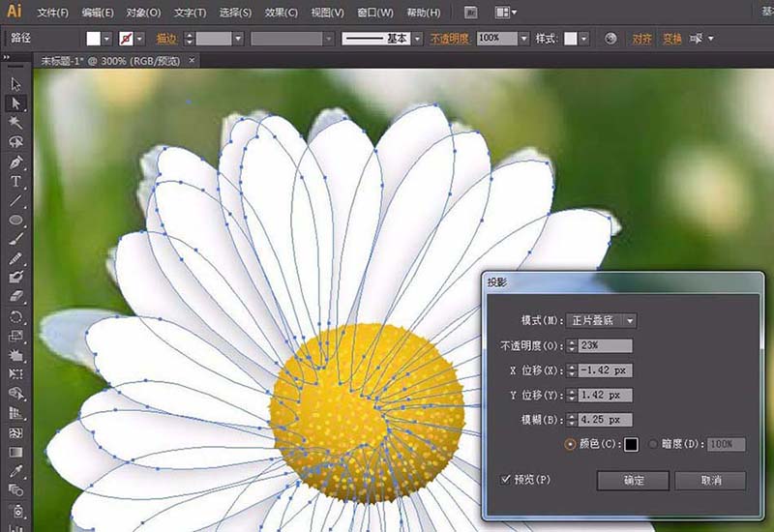Select the Type tool
Image resolution: width=774 pixels, height=532 pixels.
point(15,181)
